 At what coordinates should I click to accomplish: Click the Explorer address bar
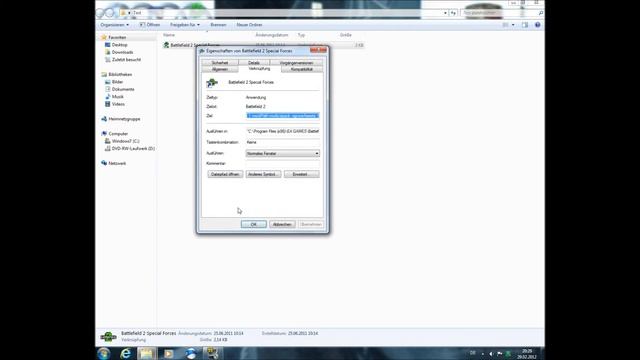click(284, 13)
